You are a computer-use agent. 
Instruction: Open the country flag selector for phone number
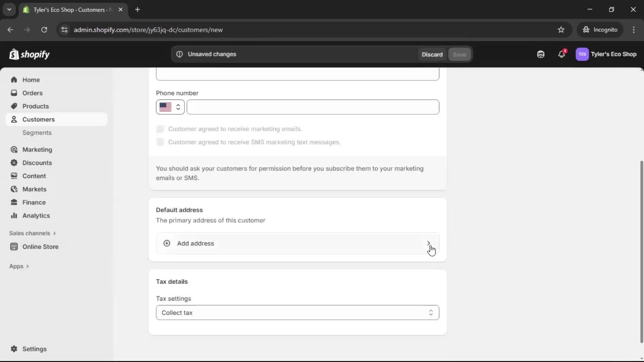point(170,107)
